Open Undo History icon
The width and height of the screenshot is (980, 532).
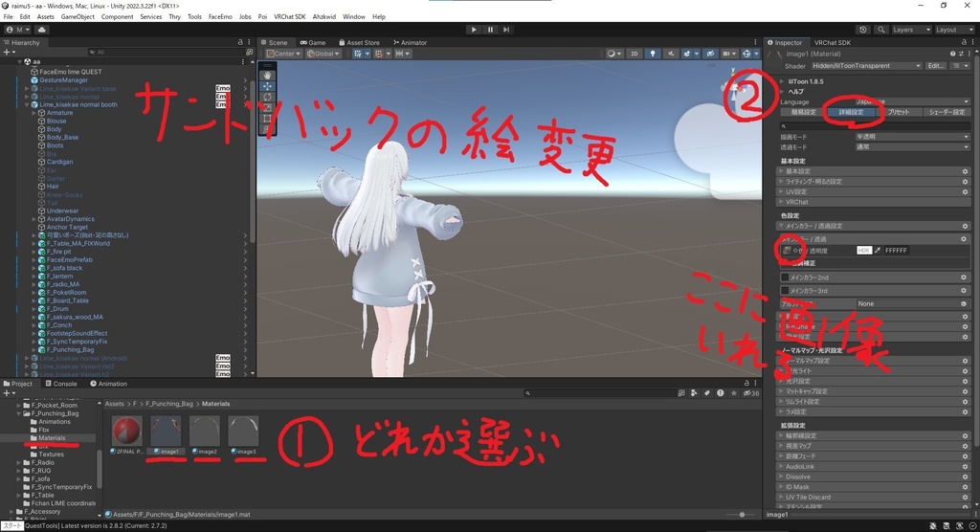coord(863,30)
